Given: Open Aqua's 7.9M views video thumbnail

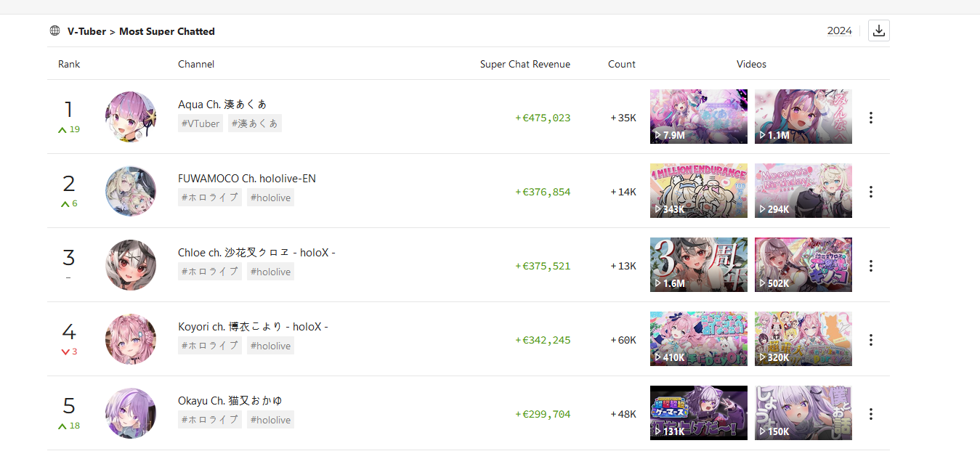Looking at the screenshot, I should [x=698, y=116].
